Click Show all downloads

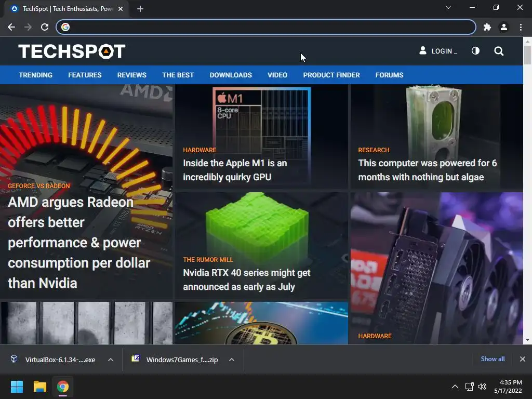pos(493,359)
